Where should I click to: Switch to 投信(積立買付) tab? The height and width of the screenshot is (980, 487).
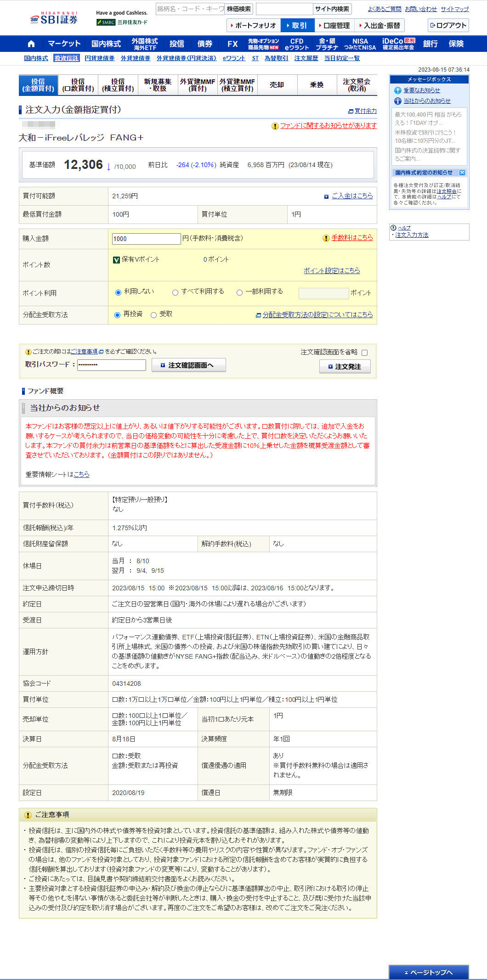(x=118, y=85)
